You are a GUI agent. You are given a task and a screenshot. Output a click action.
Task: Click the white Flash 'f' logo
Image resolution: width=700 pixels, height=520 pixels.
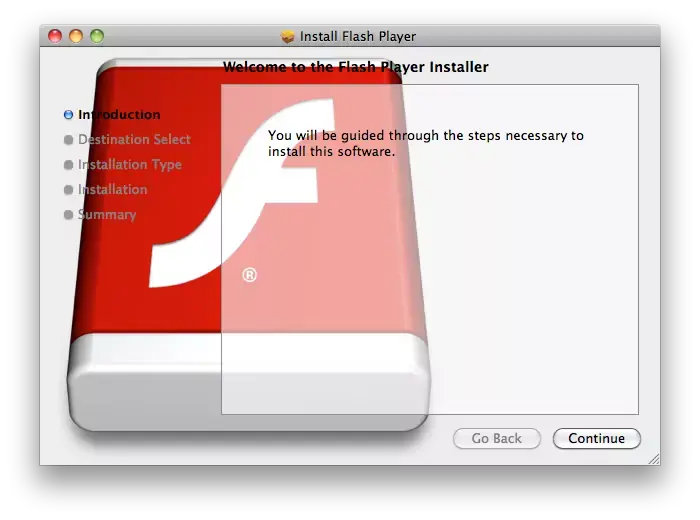point(242,193)
